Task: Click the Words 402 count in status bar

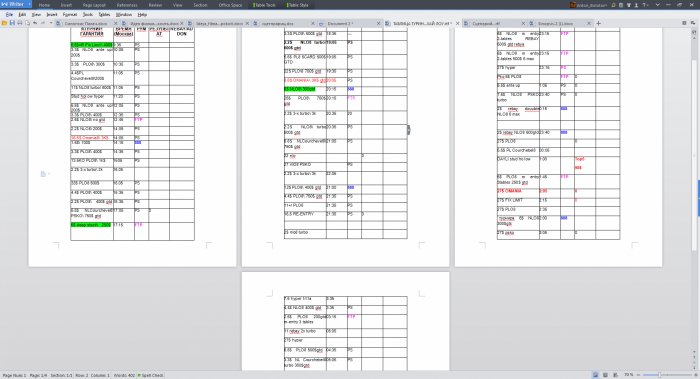Action: (124, 375)
